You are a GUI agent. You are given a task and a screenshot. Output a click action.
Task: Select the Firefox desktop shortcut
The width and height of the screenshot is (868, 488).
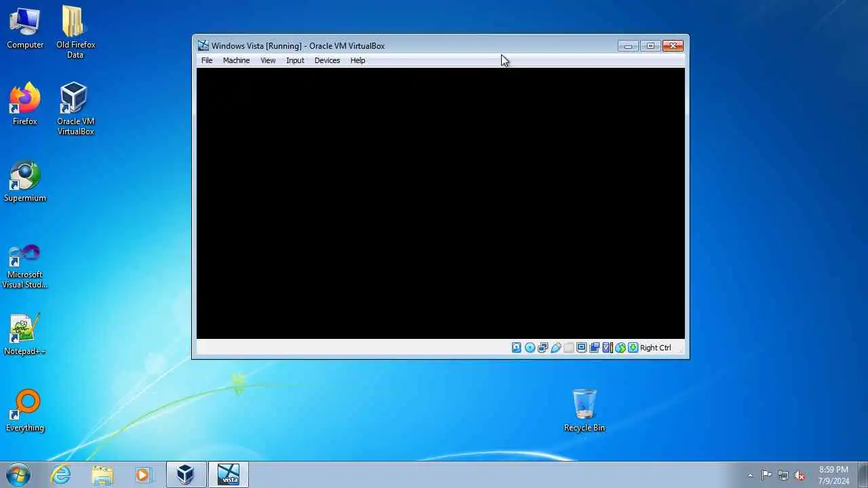pyautogui.click(x=25, y=104)
